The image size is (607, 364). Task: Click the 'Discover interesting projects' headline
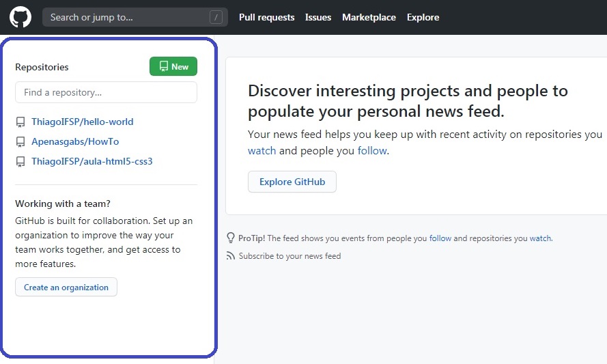click(408, 101)
